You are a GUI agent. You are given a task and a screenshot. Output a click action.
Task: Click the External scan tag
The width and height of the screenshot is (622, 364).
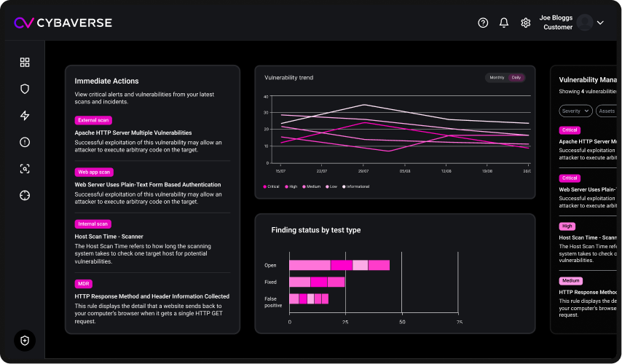(93, 120)
